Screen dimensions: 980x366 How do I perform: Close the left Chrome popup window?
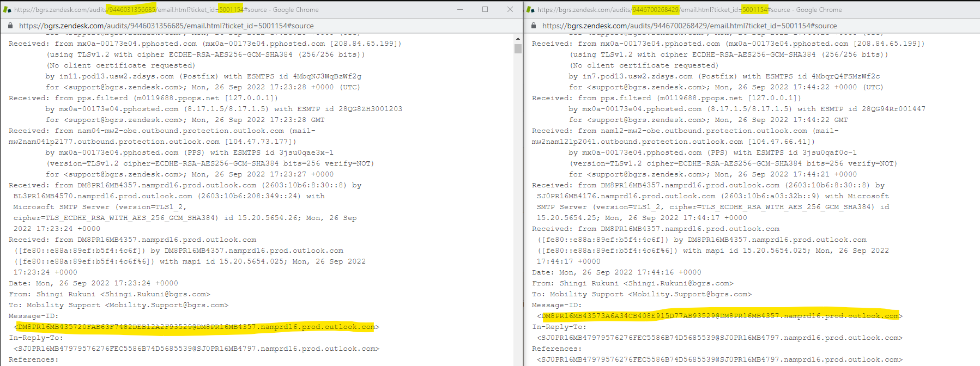tap(510, 9)
